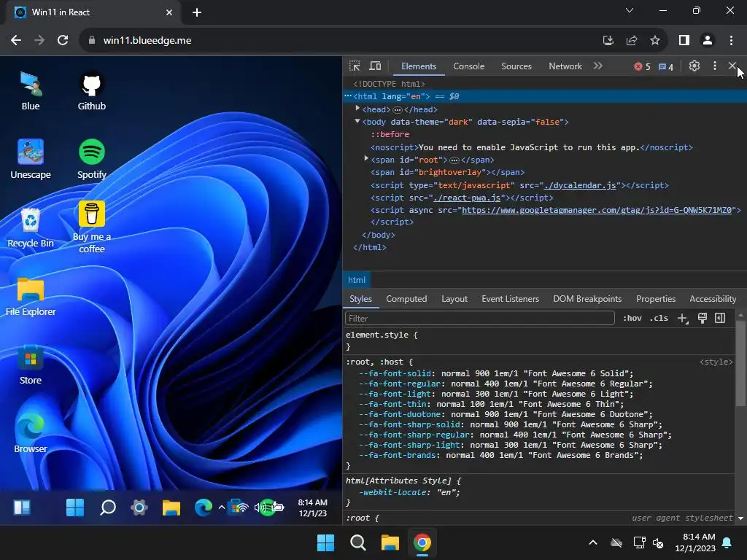
Task: Open Edge browser in web page taskbar
Action: [x=204, y=507]
